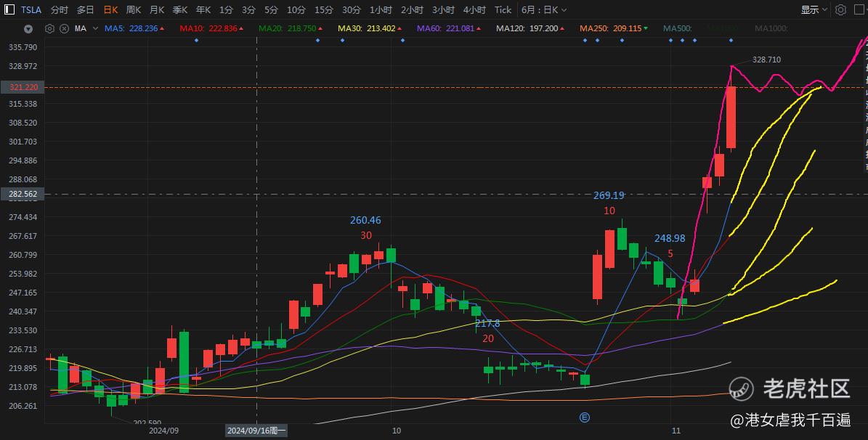Collapse indicator row with the round arrow button
Screen dimensions: 868x440
[28, 29]
